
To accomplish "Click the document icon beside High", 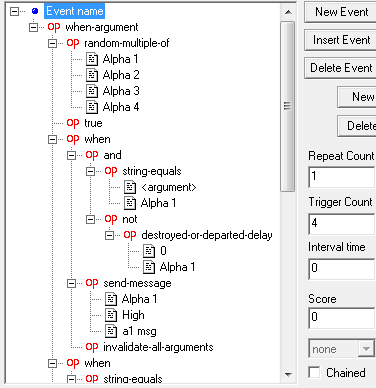I will [x=111, y=315].
